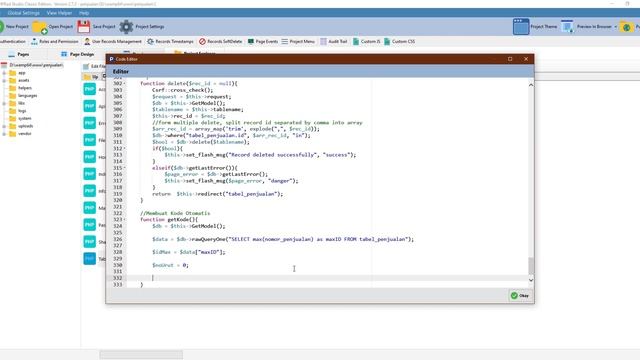Click the 'Csrf::cross_check();' code line
640x360 pixels.
182,90
